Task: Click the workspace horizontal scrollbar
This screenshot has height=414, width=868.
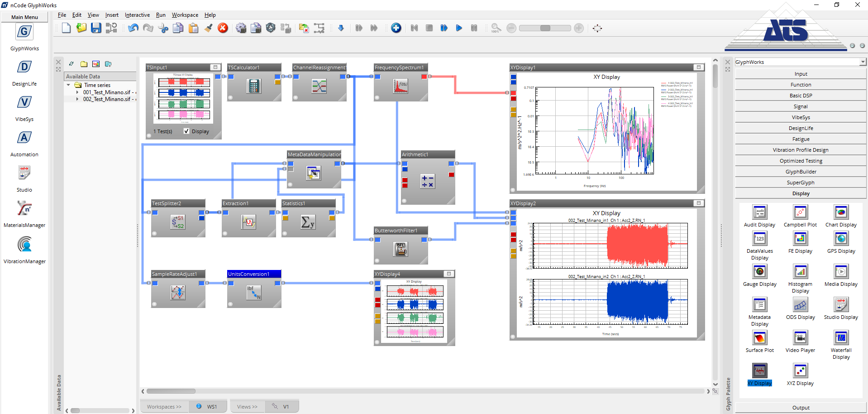Action: [x=171, y=391]
